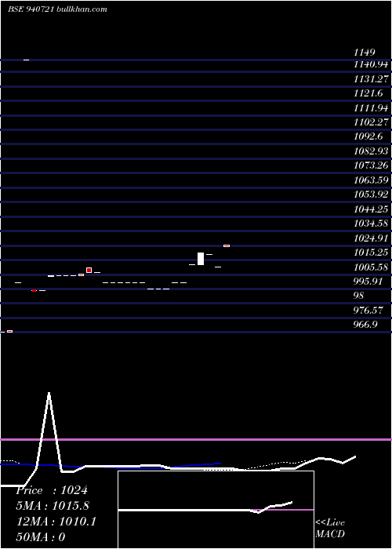The width and height of the screenshot is (392, 549).
Task: Click the 1034.58 price level label
Action: (x=371, y=224)
